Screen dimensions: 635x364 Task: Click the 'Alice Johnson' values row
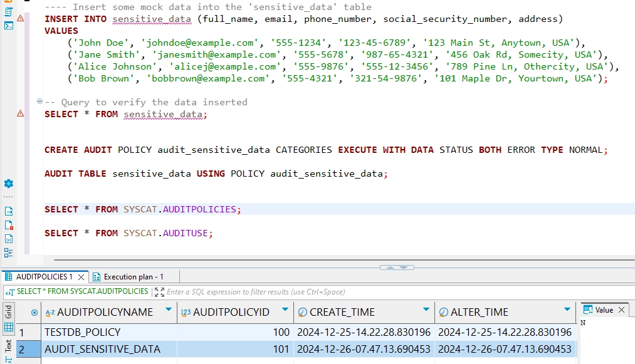(x=344, y=66)
